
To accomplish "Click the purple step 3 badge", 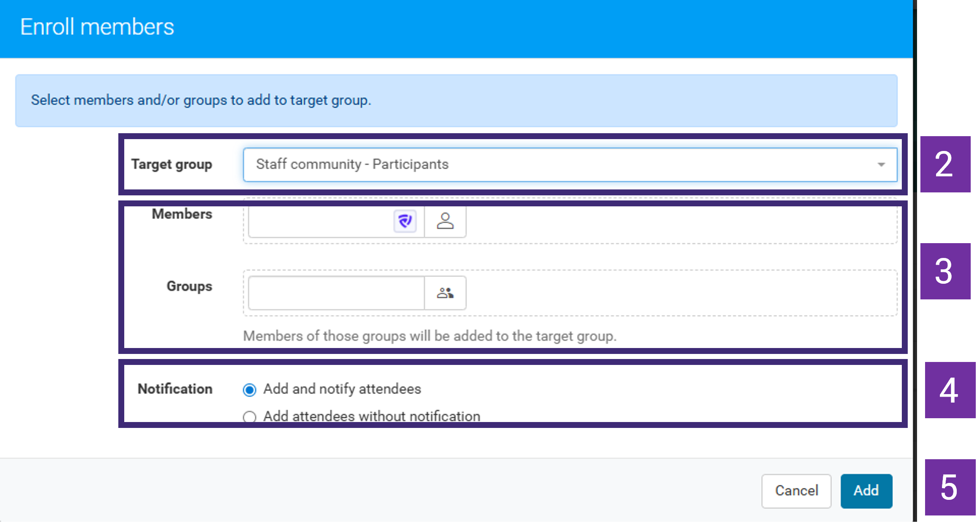I will click(945, 271).
